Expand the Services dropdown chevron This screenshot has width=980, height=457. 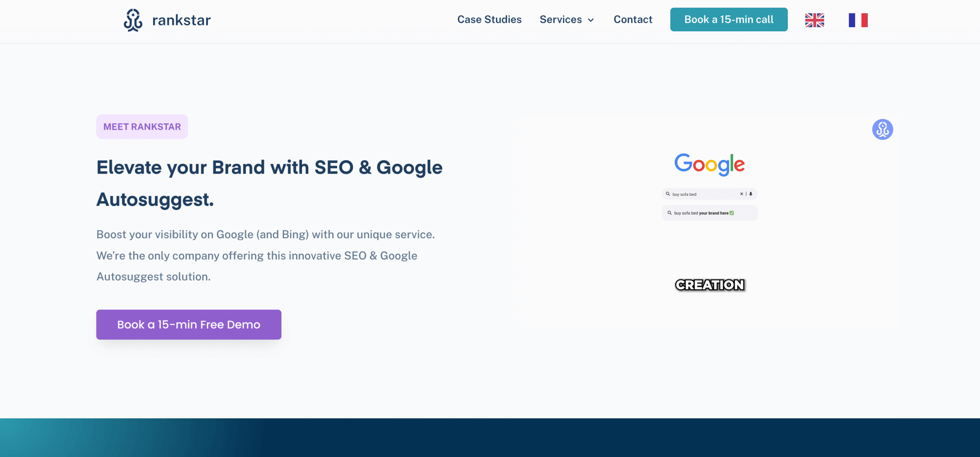pyautogui.click(x=591, y=20)
